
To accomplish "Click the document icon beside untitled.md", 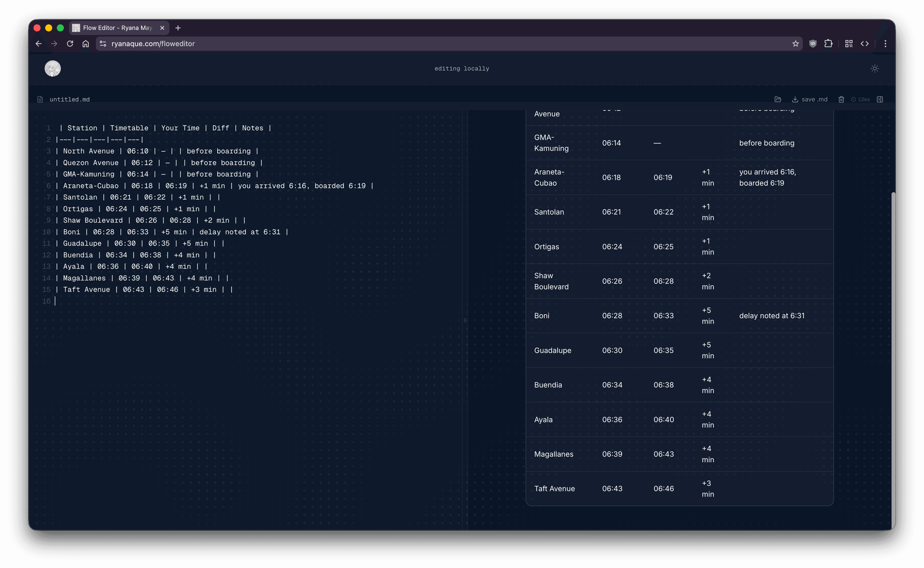I will coord(40,100).
